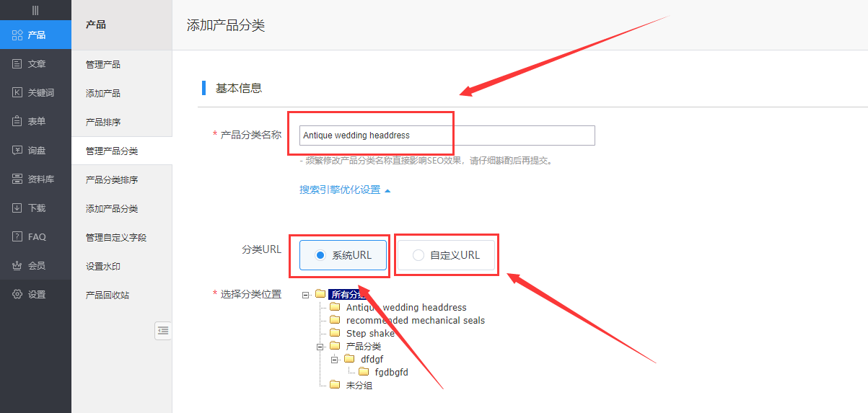The image size is (868, 413).
Task: Select the 关键词 sidebar icon
Action: pos(18,93)
